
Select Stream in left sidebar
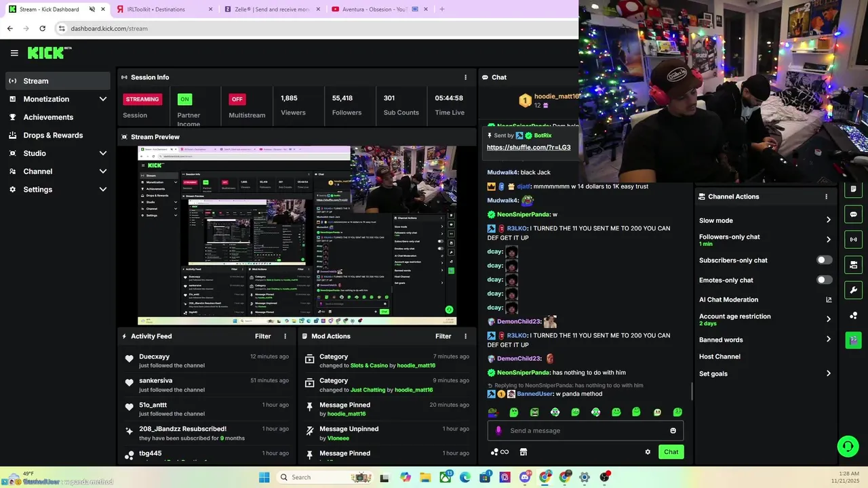click(x=58, y=81)
